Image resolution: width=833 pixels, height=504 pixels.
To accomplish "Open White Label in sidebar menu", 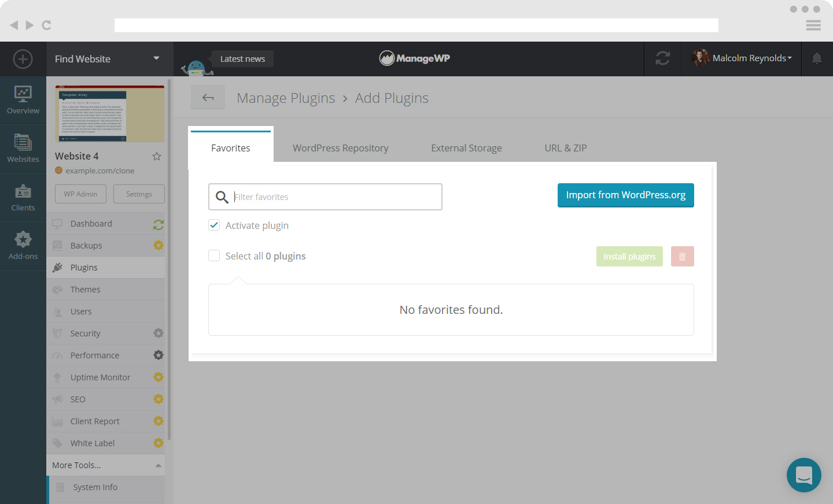I will (106, 443).
